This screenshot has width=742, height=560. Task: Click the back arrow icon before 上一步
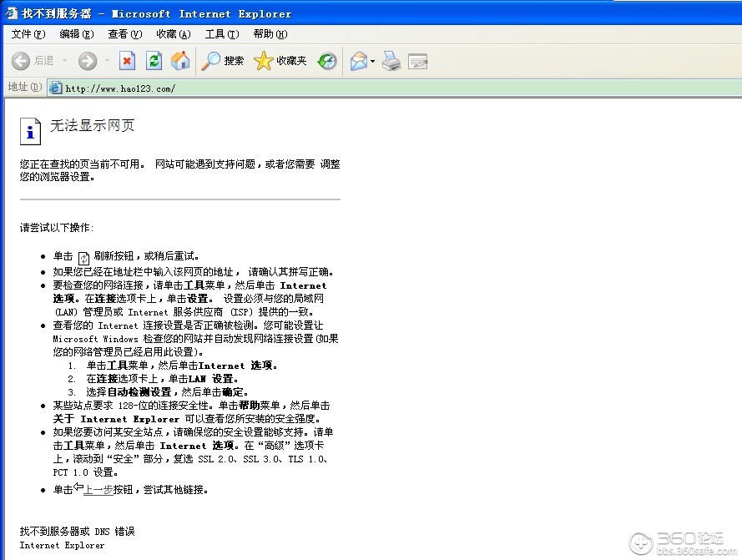pos(78,487)
